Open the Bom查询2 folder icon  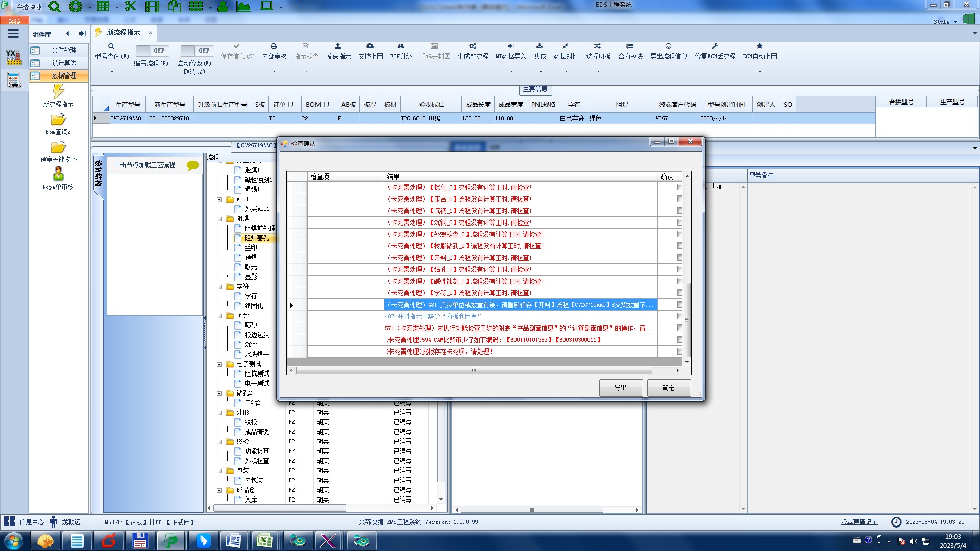(x=58, y=120)
